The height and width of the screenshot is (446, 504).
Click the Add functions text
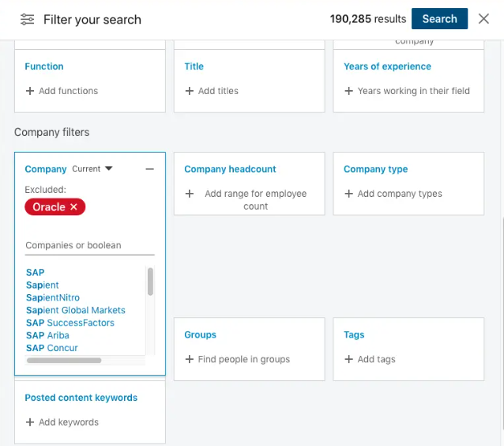tap(69, 91)
